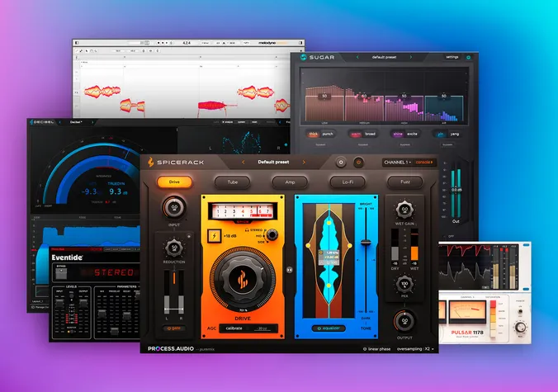Click the Spicerack INPUT knob
The width and height of the screenshot is (558, 392).
[x=174, y=207]
